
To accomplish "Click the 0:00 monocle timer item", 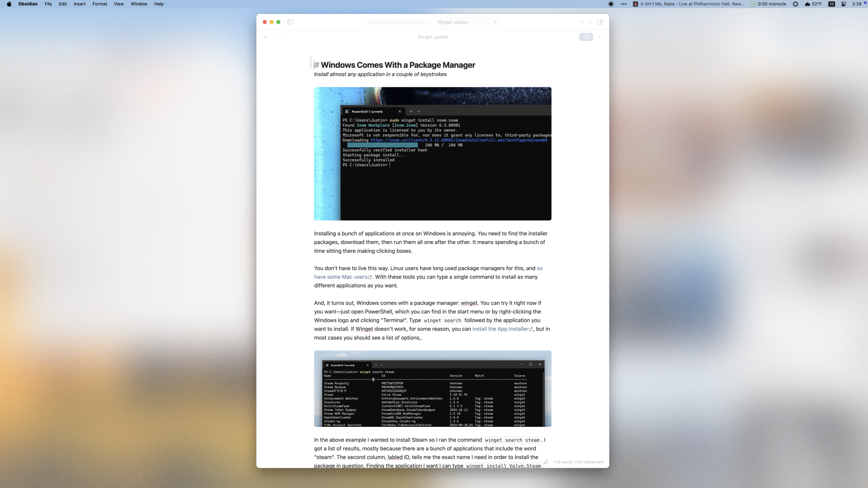I will pos(768,4).
